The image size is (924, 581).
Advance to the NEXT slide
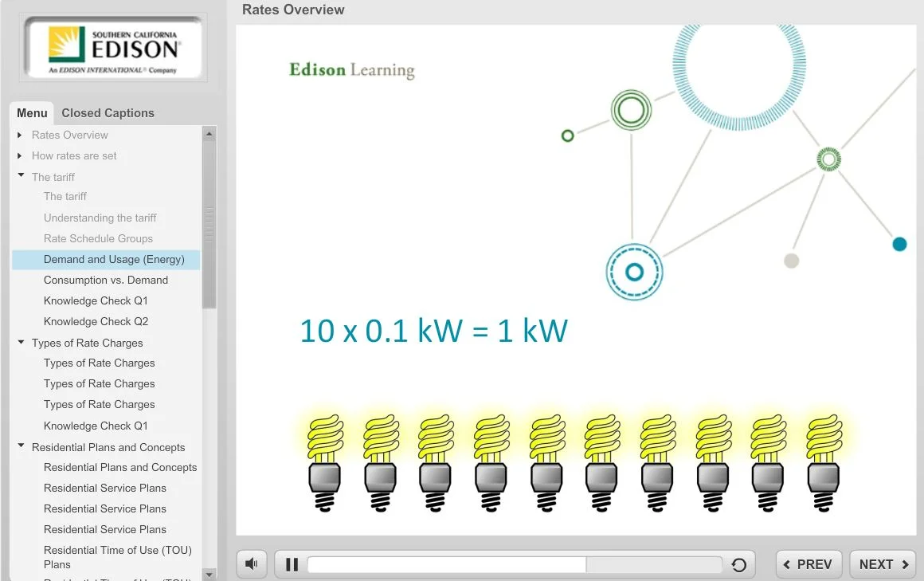coord(883,564)
